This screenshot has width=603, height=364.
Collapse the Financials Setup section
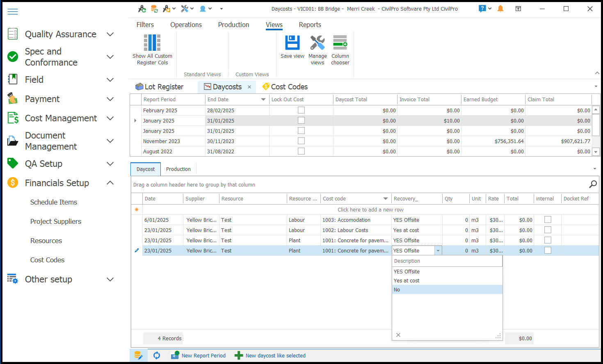(x=110, y=183)
